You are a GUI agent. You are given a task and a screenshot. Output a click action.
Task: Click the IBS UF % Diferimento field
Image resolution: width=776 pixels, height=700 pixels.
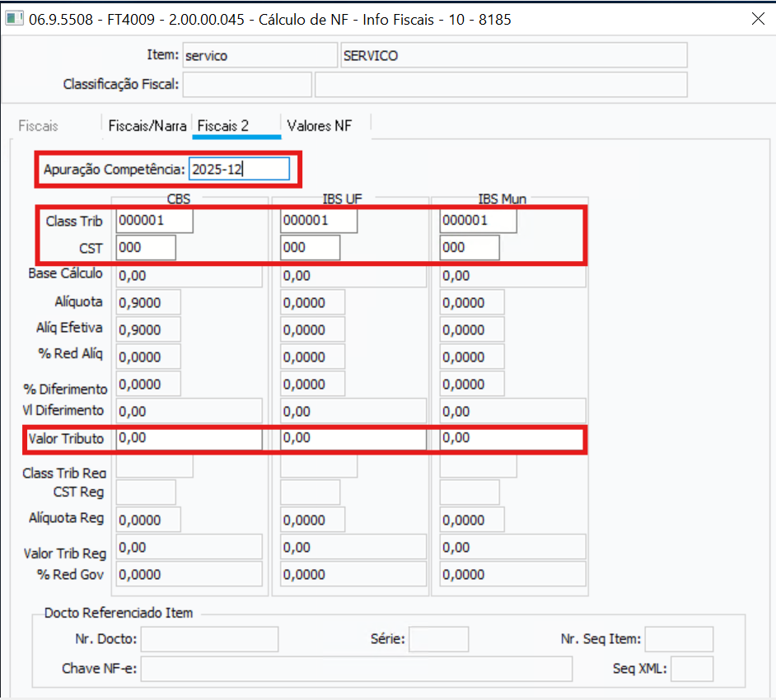tap(313, 384)
